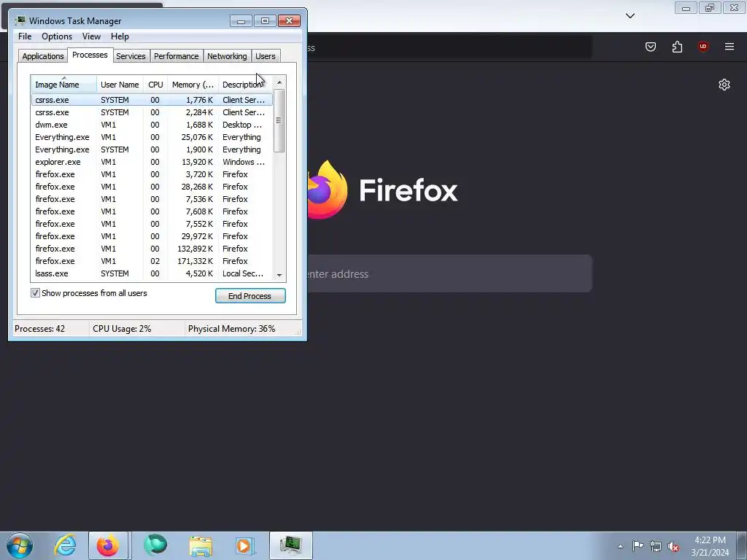Launch Windows Media Player from taskbar
747x560 pixels.
(x=245, y=545)
